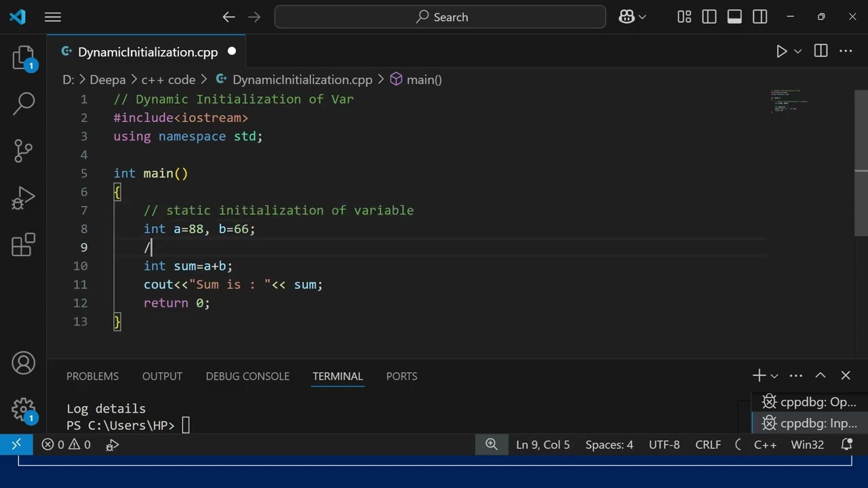Toggle the bottom Panel layout button
The width and height of the screenshot is (868, 488).
[734, 17]
